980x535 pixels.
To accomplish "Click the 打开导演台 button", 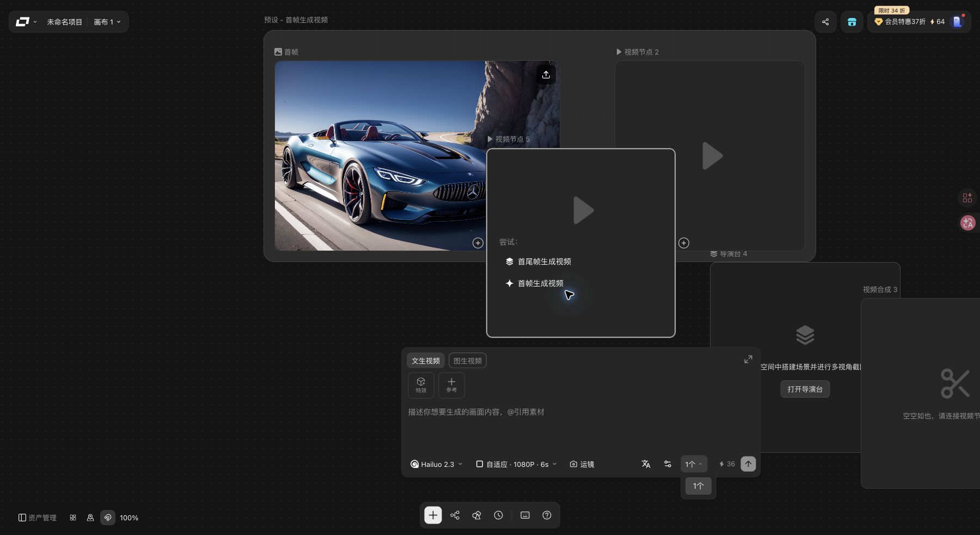I will [805, 389].
